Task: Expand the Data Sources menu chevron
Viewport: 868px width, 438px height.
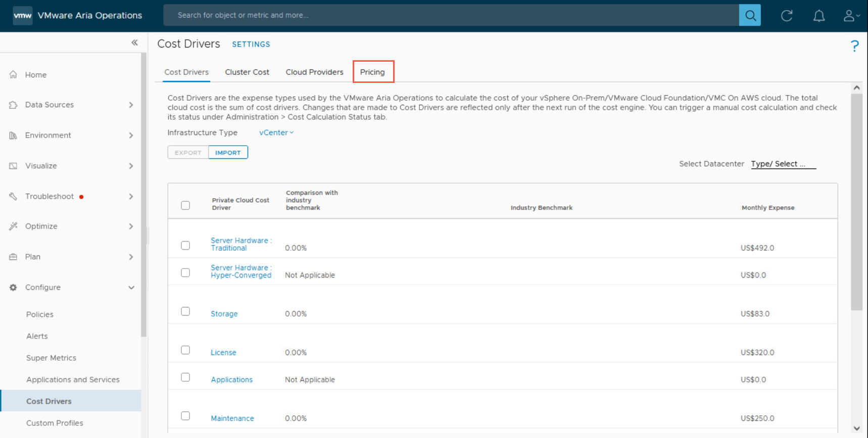Action: [x=131, y=105]
